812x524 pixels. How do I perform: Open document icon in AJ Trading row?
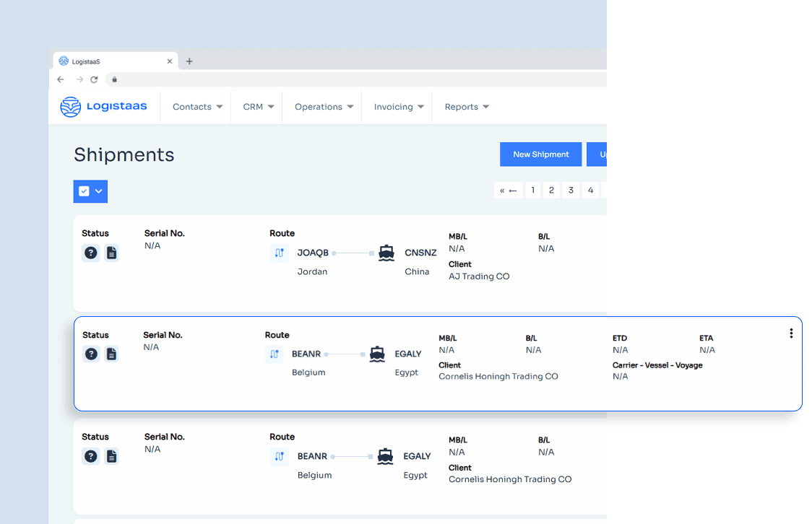tap(111, 253)
